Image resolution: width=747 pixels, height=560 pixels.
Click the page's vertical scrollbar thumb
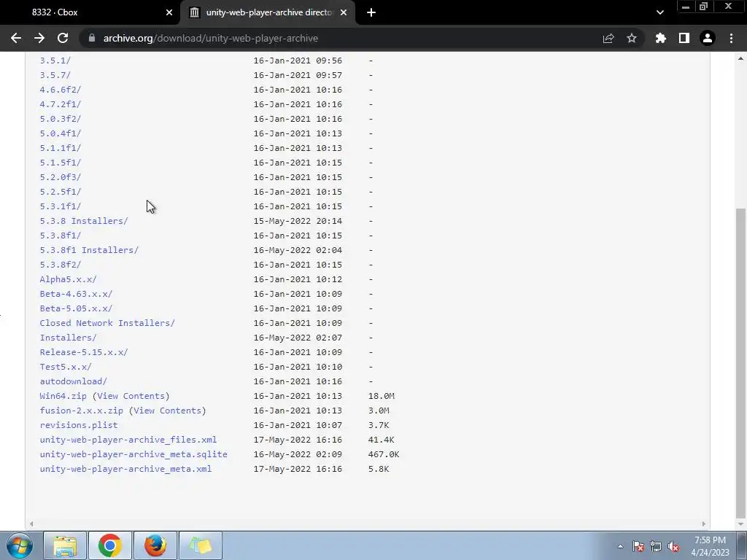click(x=740, y=363)
